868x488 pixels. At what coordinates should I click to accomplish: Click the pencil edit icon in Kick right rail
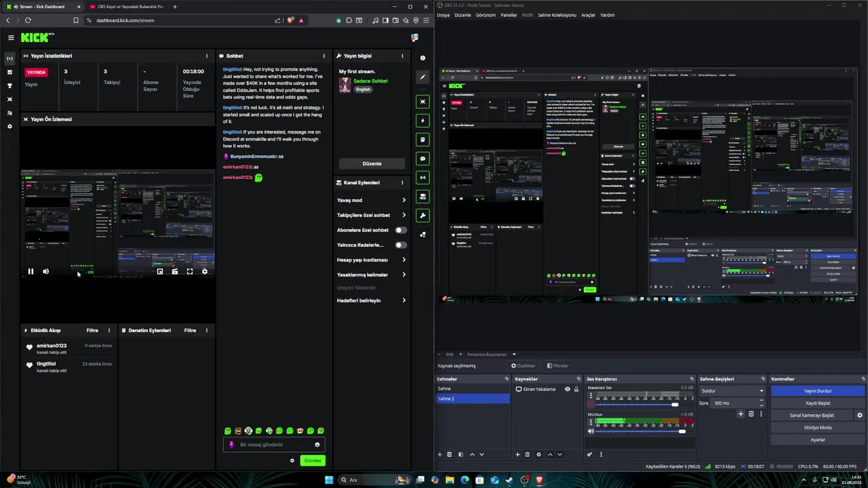coord(422,77)
